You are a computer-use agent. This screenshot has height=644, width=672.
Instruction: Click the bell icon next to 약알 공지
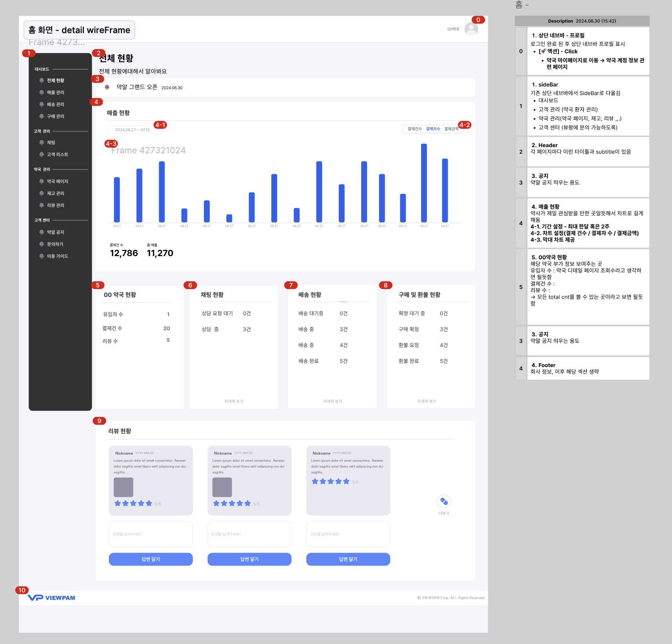tap(42, 232)
